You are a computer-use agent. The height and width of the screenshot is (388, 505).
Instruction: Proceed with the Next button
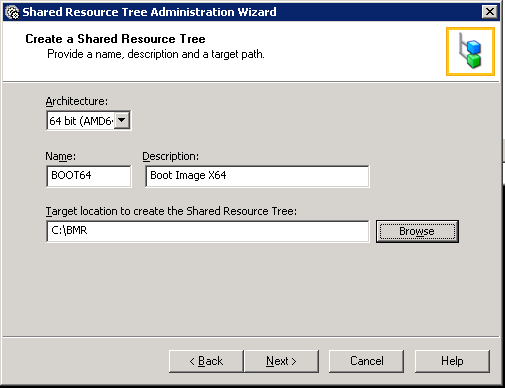pos(281,361)
